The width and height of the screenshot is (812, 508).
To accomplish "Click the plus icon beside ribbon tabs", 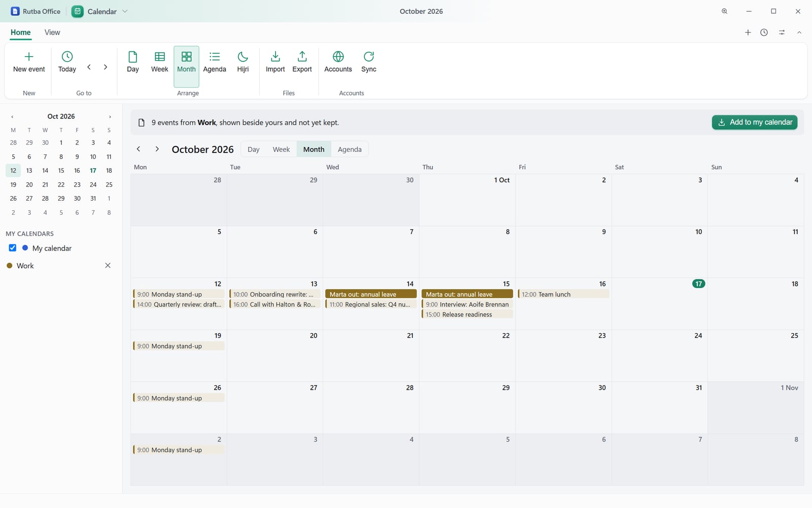I will click(x=748, y=33).
